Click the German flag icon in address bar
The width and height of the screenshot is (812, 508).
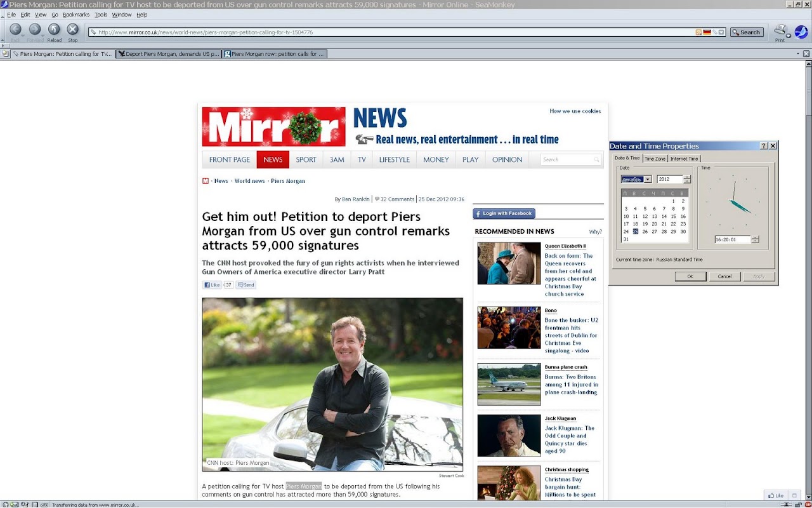pos(707,32)
